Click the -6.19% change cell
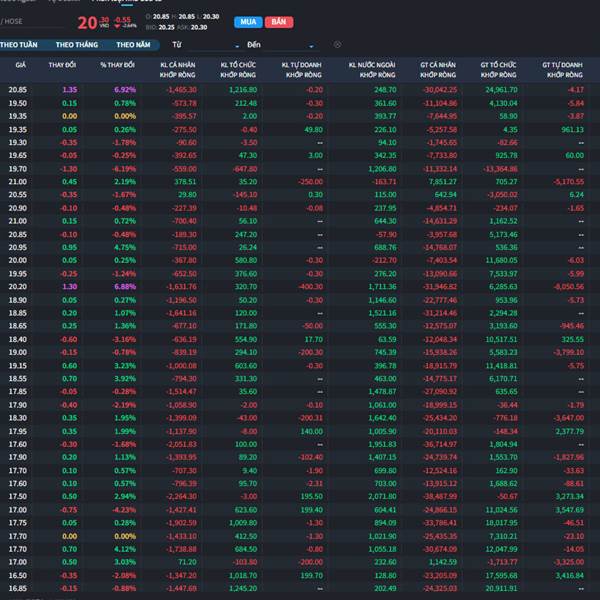 [124, 169]
